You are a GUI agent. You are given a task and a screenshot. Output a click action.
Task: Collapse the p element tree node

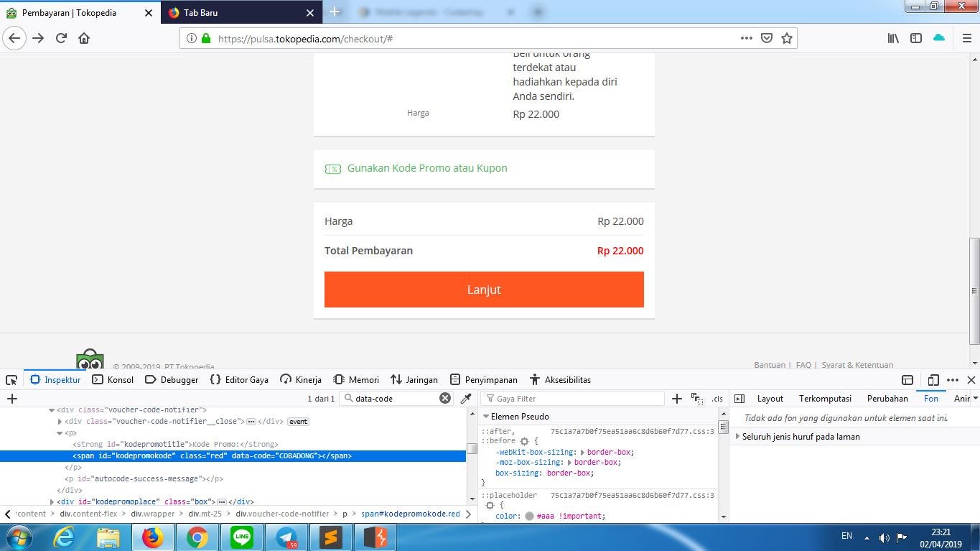point(60,433)
